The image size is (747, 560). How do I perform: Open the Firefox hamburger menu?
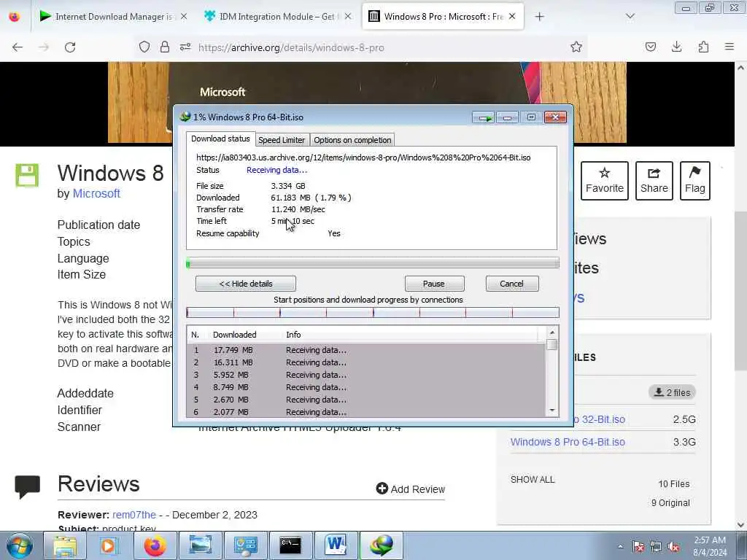click(729, 47)
